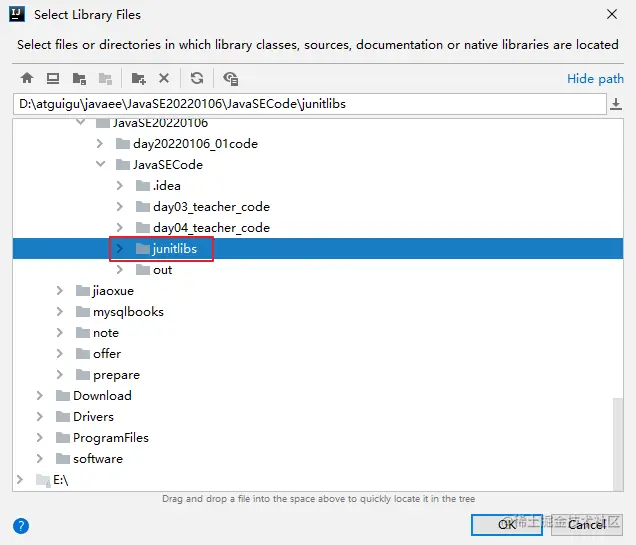Click the Module directory toolbar icon

[x=105, y=78]
